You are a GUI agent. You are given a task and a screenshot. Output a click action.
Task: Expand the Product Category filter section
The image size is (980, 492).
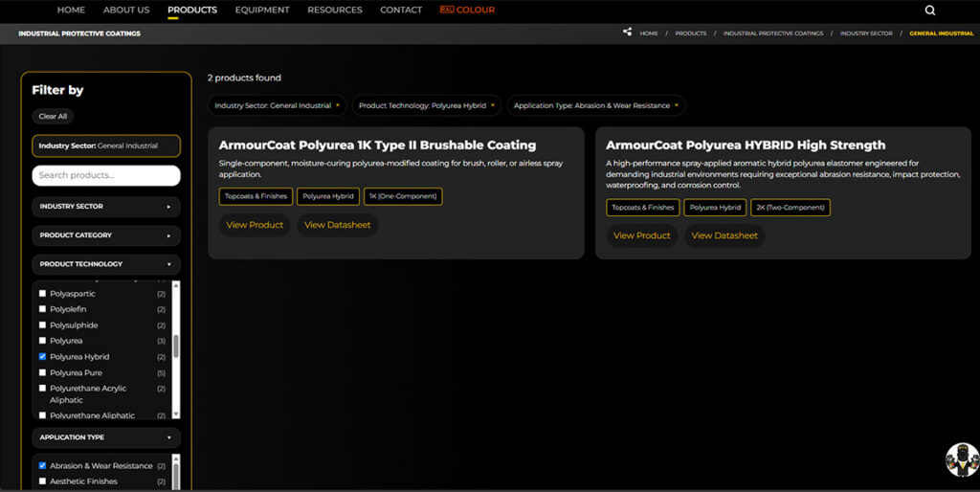tap(106, 235)
